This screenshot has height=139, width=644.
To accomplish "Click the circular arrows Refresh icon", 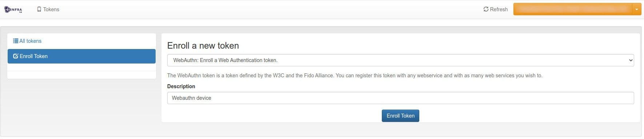I will point(486,9).
